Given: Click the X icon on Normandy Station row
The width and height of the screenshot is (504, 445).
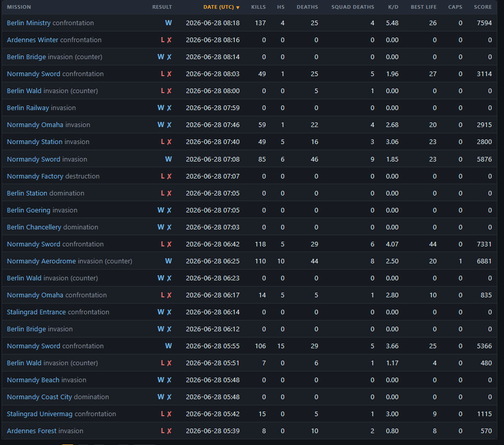Looking at the screenshot, I should [x=169, y=141].
